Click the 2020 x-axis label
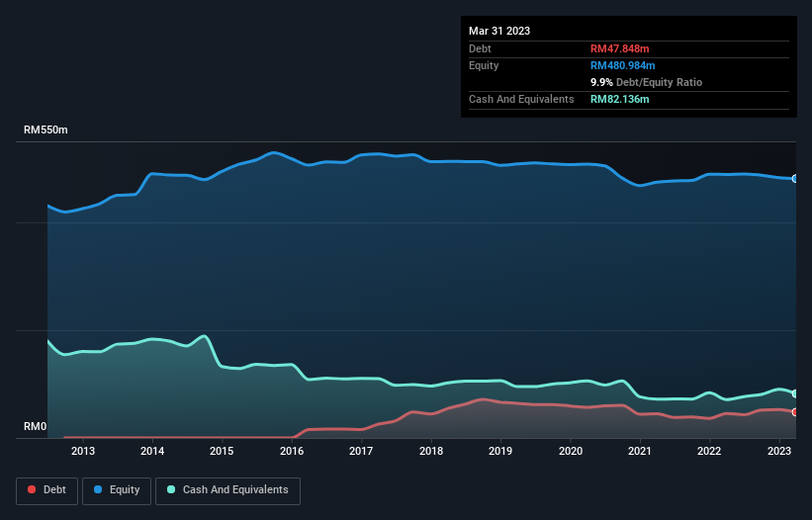The width and height of the screenshot is (812, 520). 570,451
